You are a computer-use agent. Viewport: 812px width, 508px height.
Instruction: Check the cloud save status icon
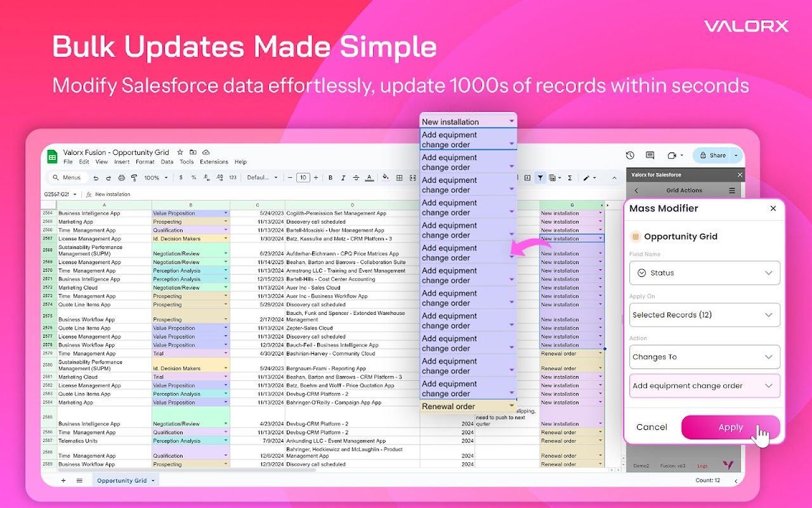click(x=206, y=152)
